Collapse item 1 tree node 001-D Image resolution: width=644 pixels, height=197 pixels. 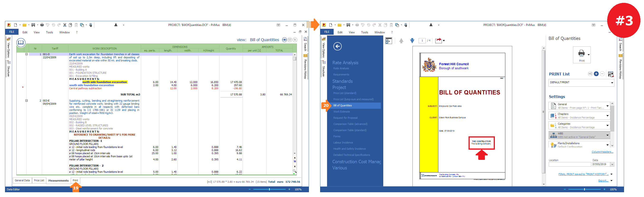coord(27,54)
